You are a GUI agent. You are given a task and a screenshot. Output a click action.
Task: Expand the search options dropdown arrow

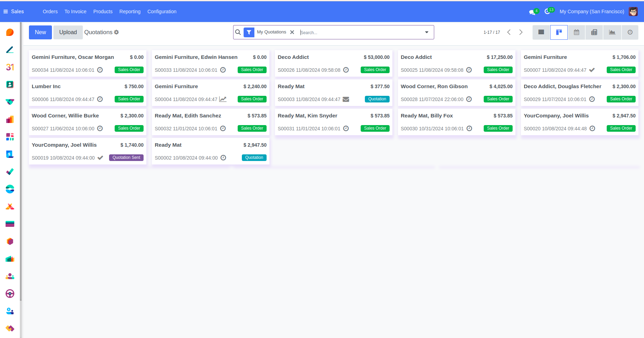pyautogui.click(x=427, y=32)
